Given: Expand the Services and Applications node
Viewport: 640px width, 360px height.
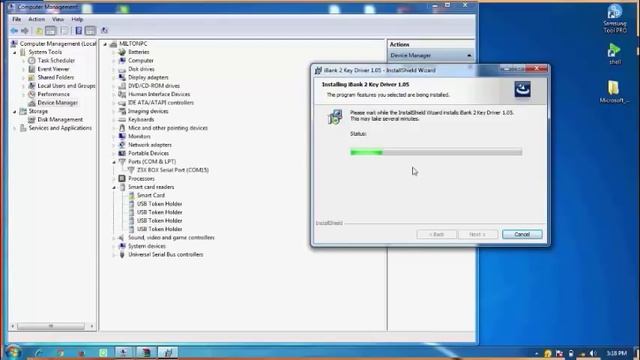Looking at the screenshot, I should coord(15,128).
